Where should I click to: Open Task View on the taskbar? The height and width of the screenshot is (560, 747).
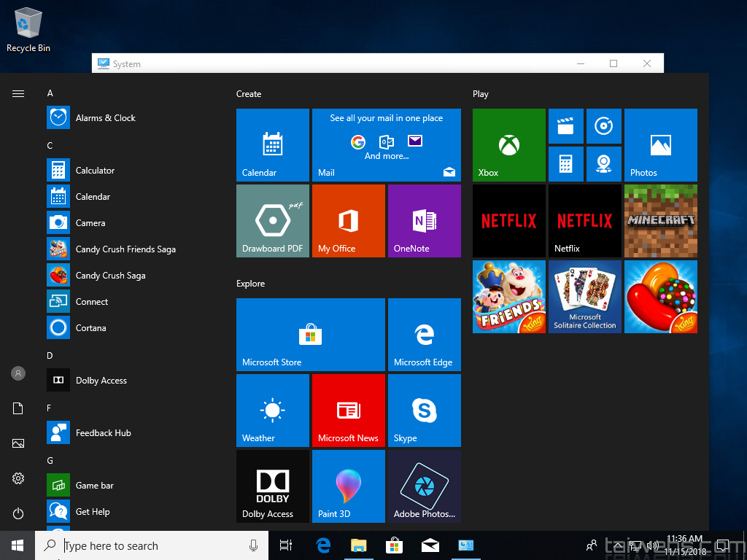point(286,545)
